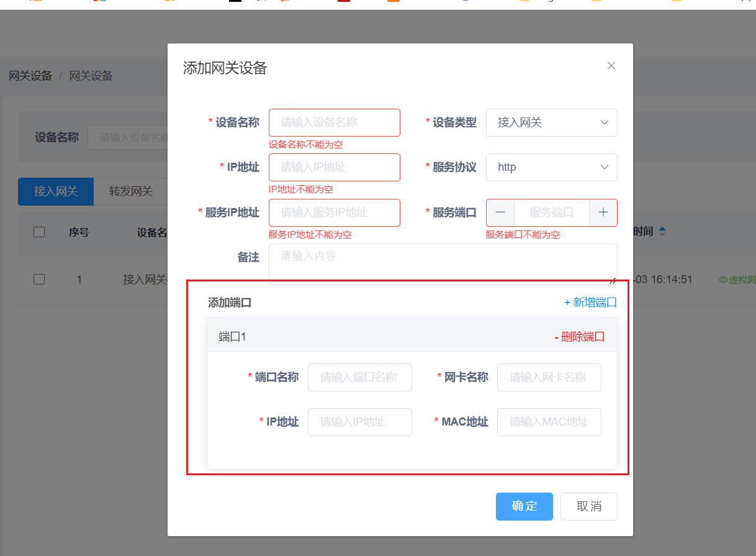Open the 网关设备 breadcrumb link
This screenshot has width=756, height=556.
(30, 75)
